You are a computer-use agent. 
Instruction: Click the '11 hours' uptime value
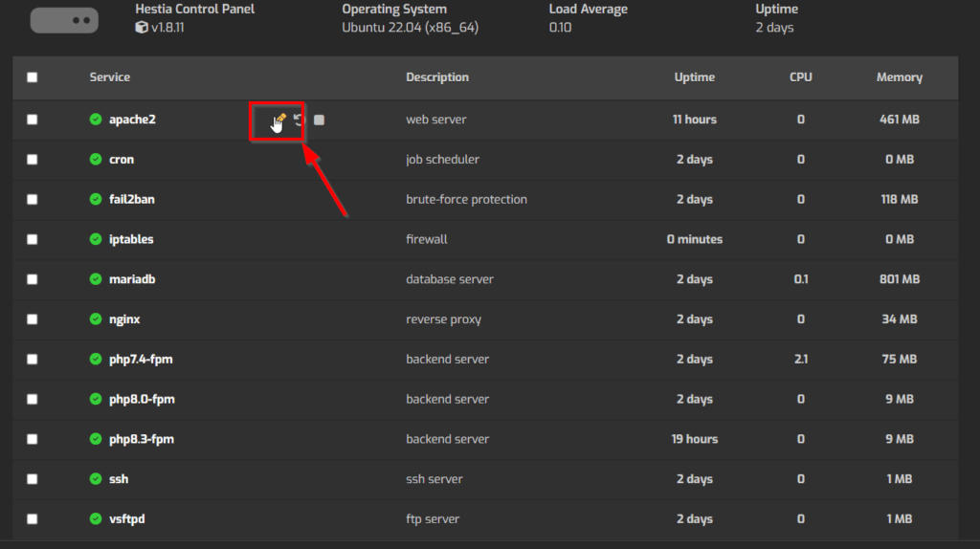click(695, 120)
